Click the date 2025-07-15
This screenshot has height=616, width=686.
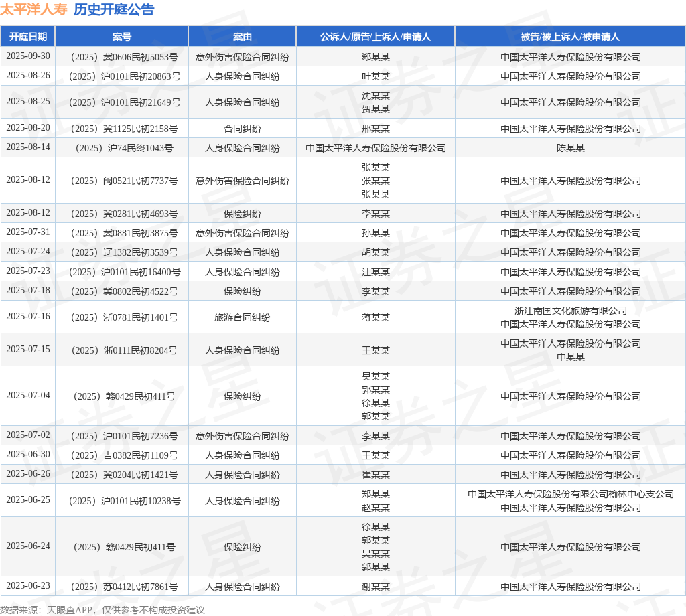tap(28, 350)
